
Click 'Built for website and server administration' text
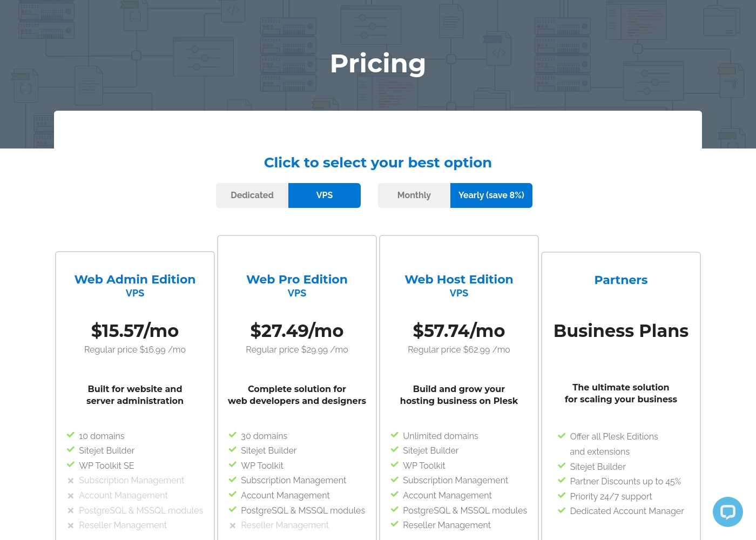tap(135, 395)
